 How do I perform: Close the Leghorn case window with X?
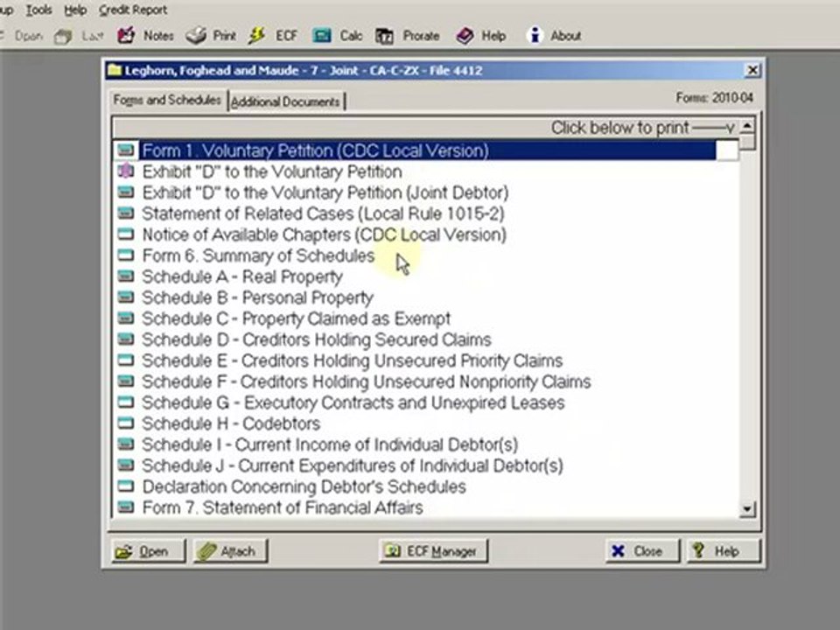752,70
